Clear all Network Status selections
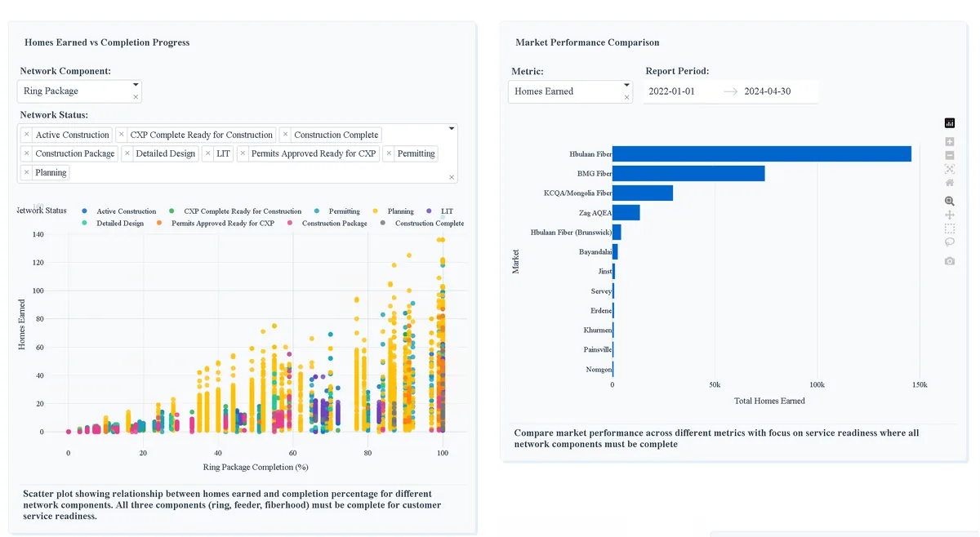Image resolution: width=980 pixels, height=537 pixels. pos(452,177)
